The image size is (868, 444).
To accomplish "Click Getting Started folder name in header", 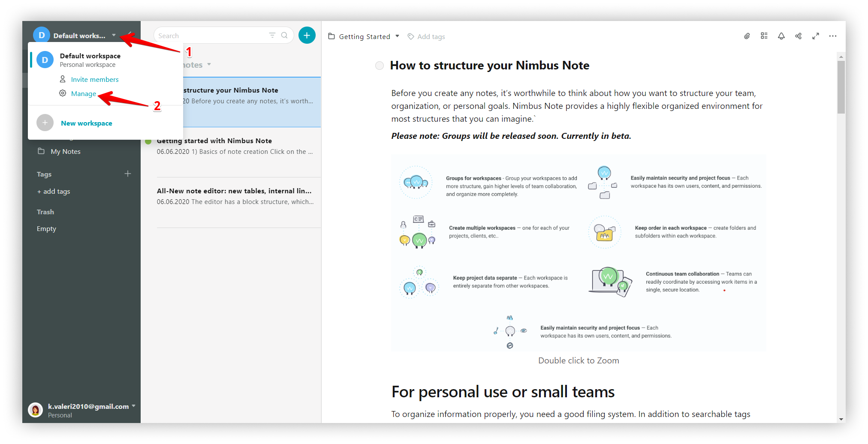I will click(x=365, y=36).
